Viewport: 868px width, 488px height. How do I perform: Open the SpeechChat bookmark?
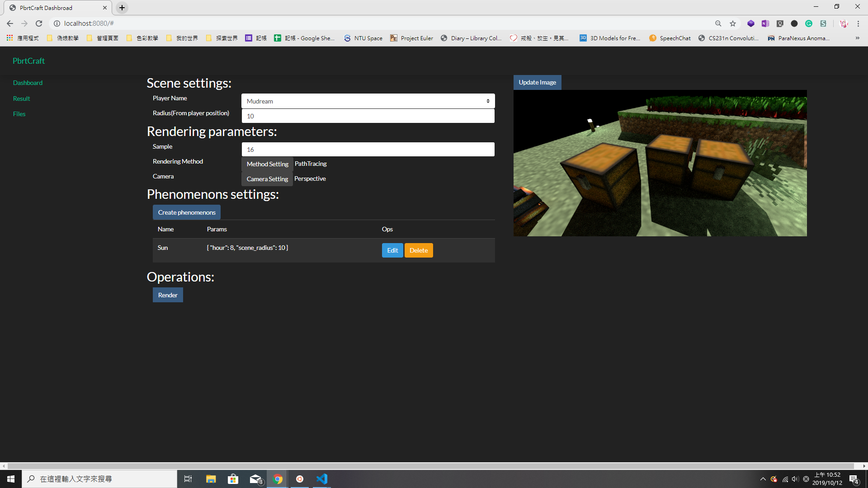670,38
